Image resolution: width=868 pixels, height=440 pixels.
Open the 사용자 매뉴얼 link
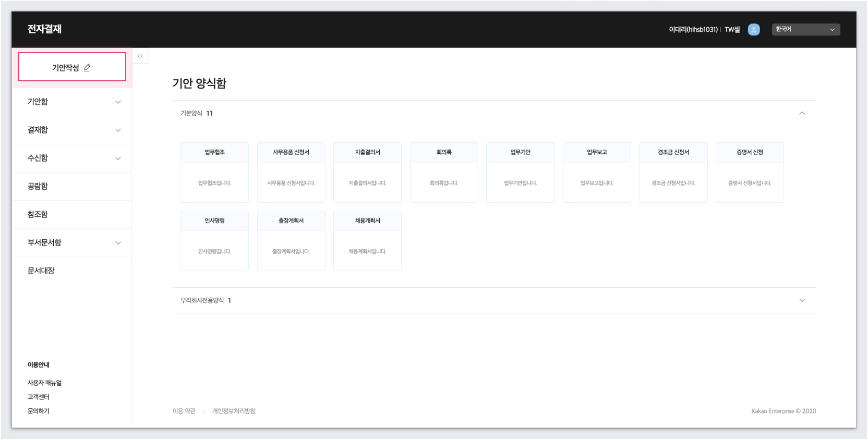coord(44,383)
